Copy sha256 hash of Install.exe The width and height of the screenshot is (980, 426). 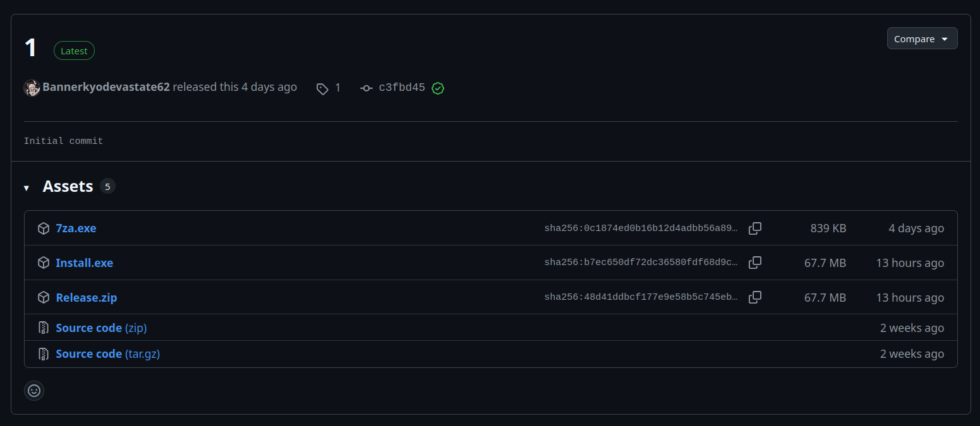754,263
